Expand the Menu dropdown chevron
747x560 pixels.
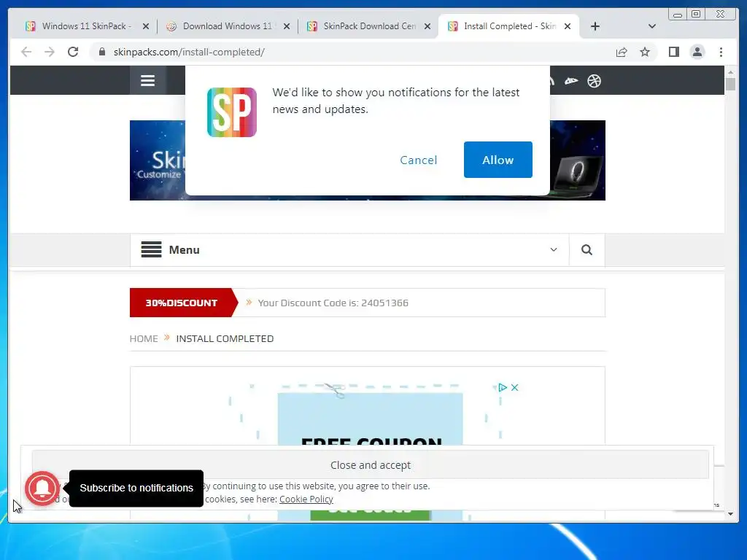click(x=554, y=249)
